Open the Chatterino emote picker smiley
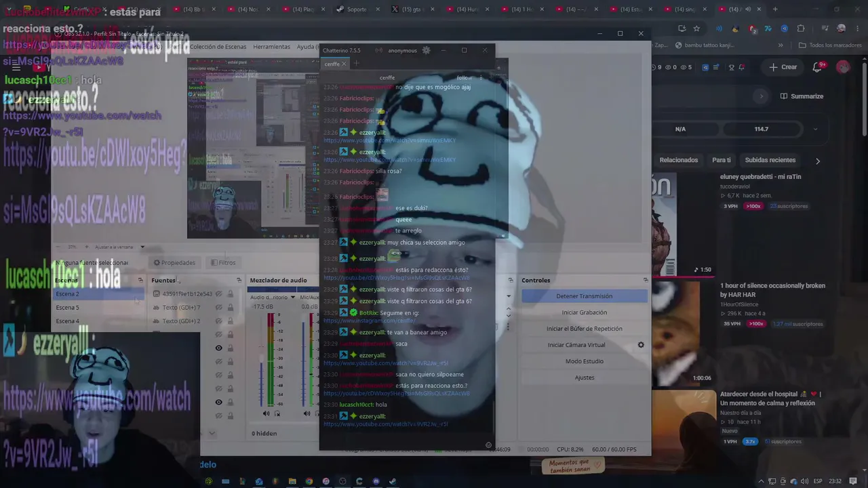868x488 pixels. (488, 445)
